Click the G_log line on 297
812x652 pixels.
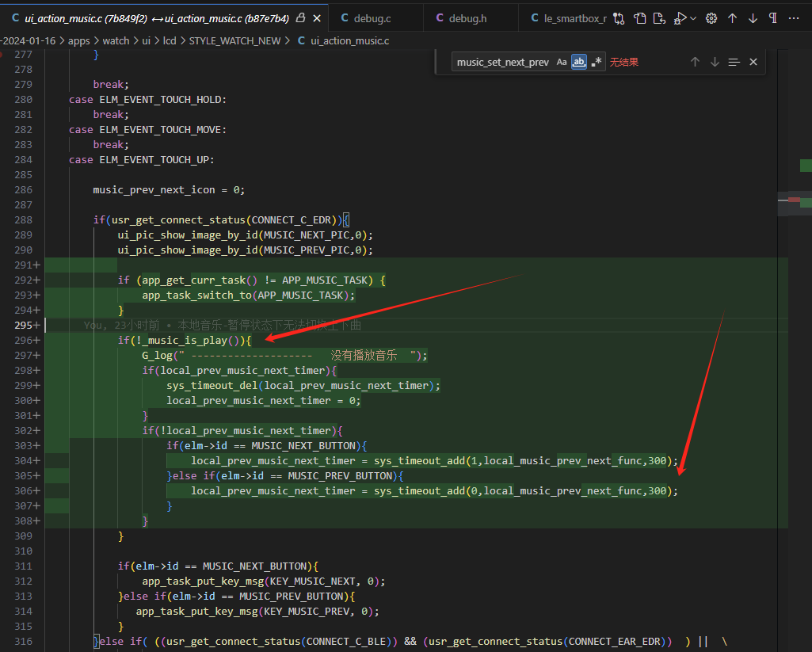point(285,355)
